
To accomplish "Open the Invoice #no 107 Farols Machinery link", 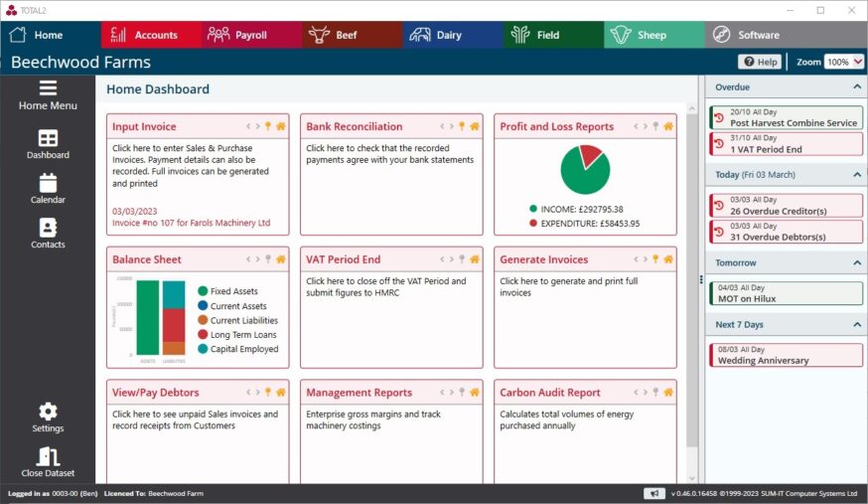I will pyautogui.click(x=191, y=224).
